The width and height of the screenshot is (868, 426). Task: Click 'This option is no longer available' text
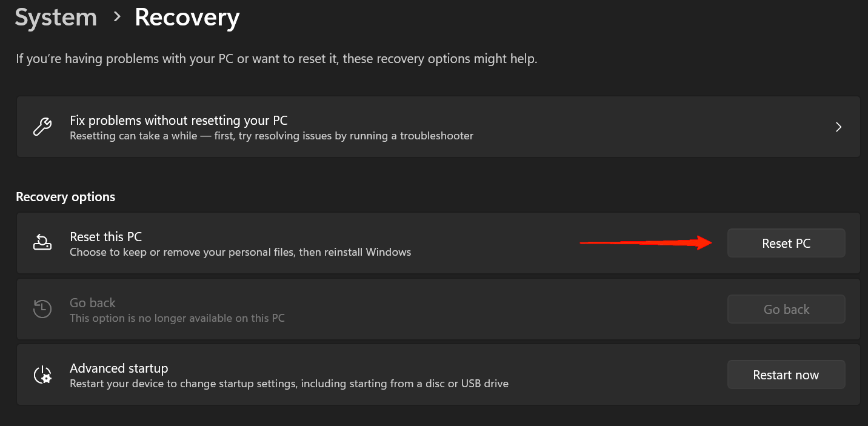(x=177, y=318)
